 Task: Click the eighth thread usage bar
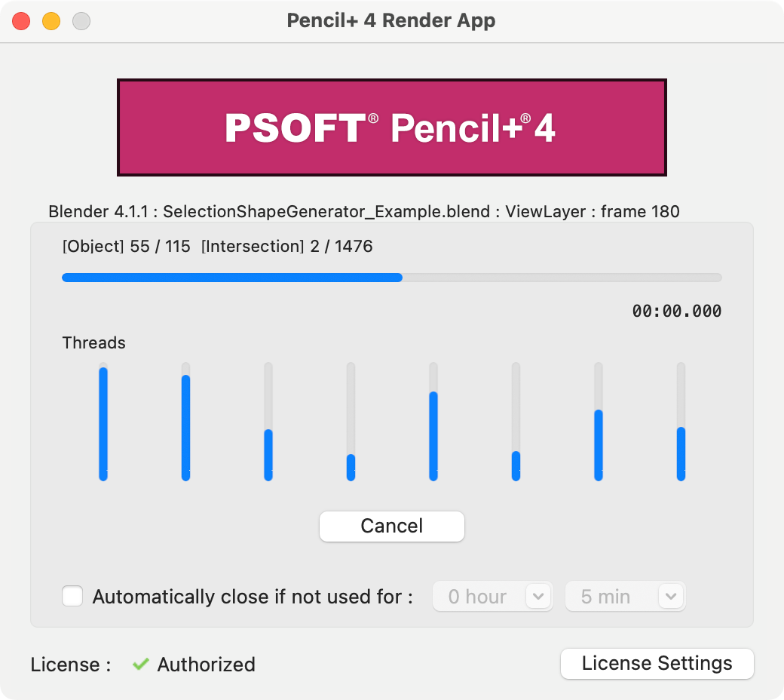pyautogui.click(x=681, y=422)
